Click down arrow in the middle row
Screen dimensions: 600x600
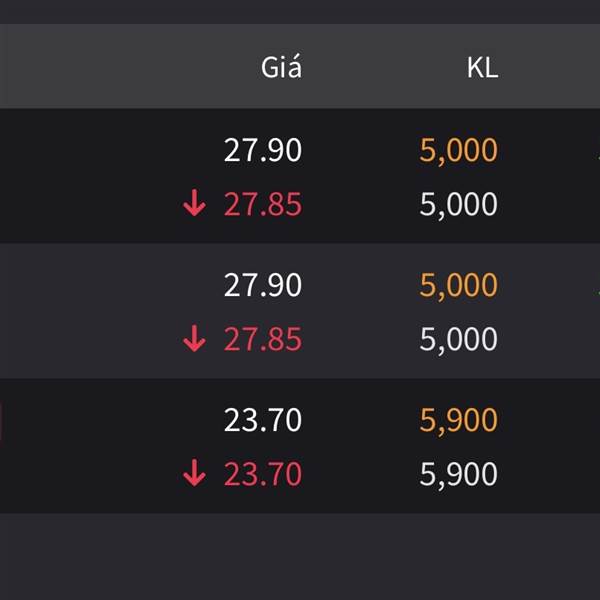(x=194, y=339)
